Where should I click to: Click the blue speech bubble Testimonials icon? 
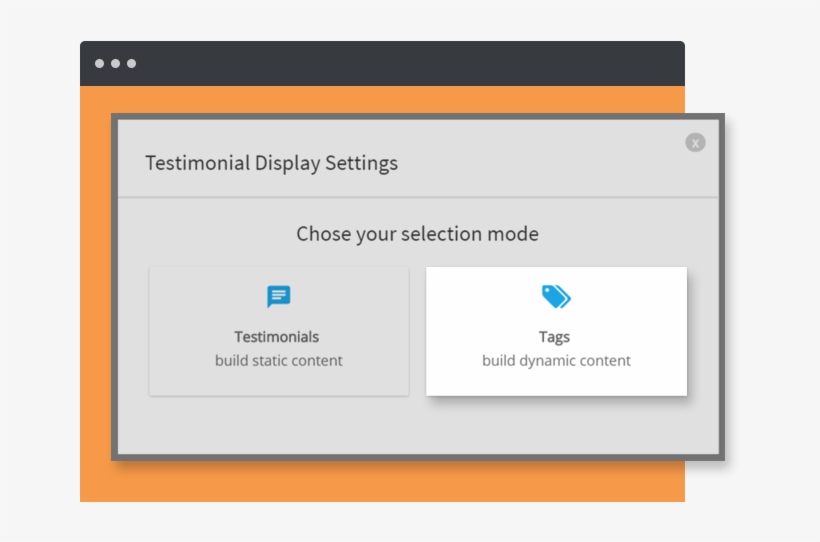click(x=279, y=297)
